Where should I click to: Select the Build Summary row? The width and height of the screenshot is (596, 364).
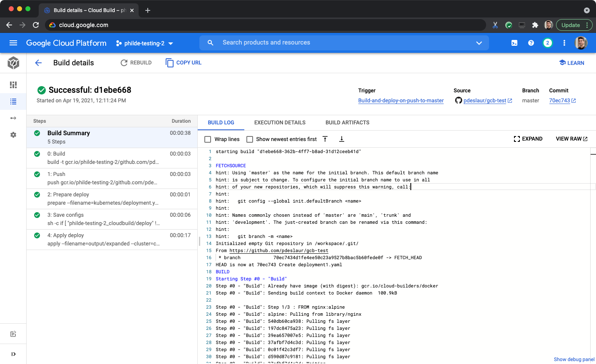(x=112, y=137)
